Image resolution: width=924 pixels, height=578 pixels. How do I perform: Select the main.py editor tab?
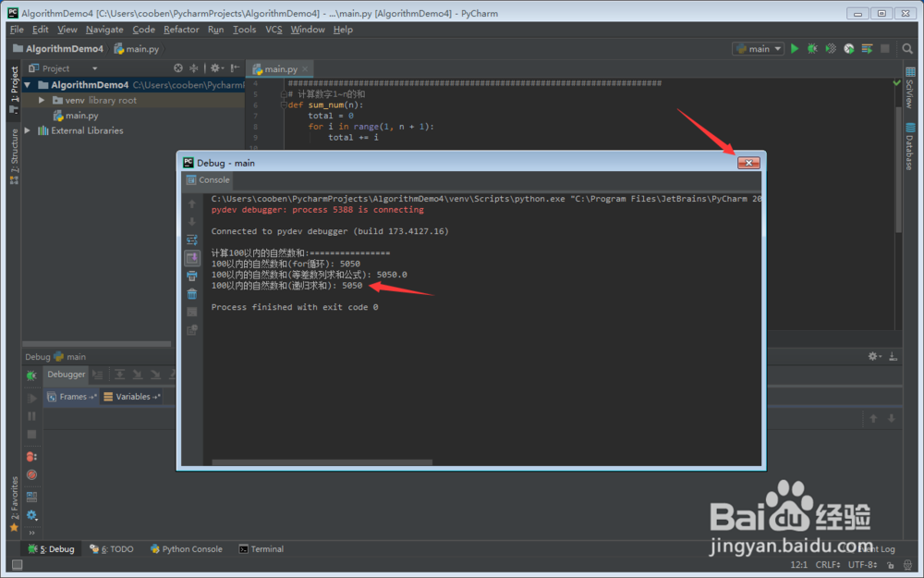[x=280, y=69]
